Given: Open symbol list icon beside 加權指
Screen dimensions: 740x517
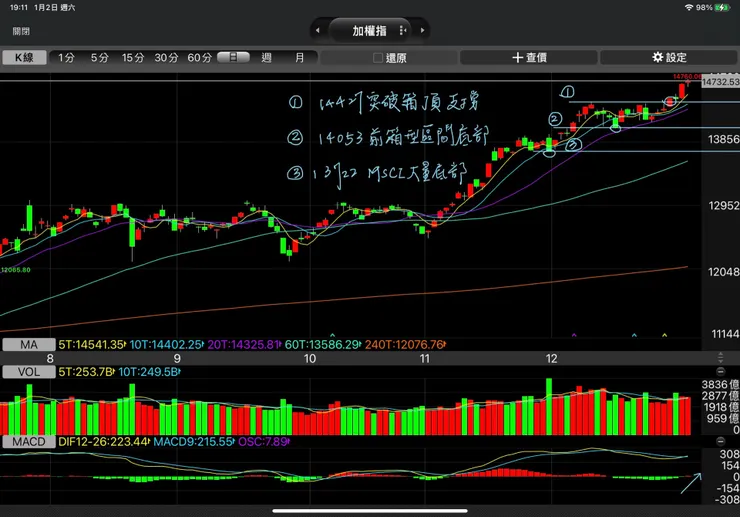Looking at the screenshot, I should [403, 30].
